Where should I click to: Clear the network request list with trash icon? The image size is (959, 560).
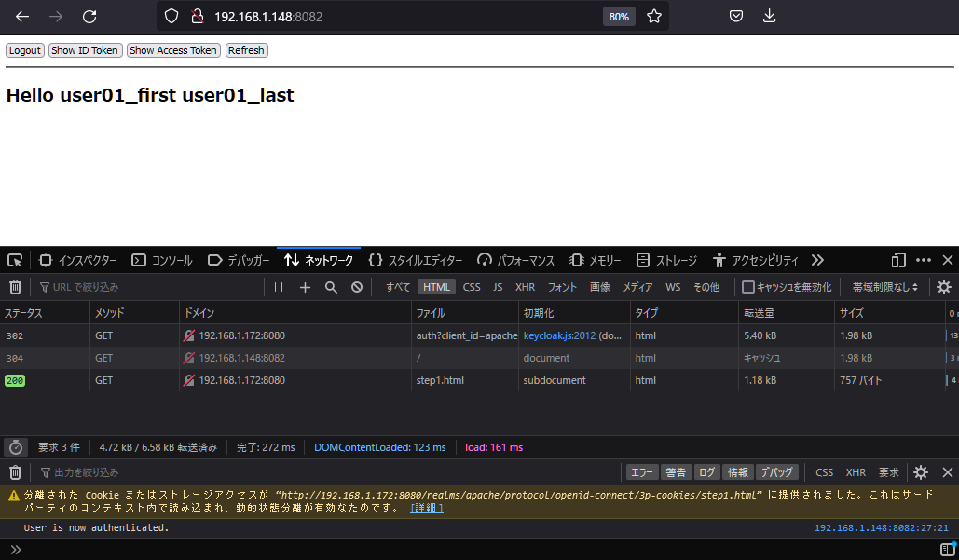pyautogui.click(x=15, y=287)
